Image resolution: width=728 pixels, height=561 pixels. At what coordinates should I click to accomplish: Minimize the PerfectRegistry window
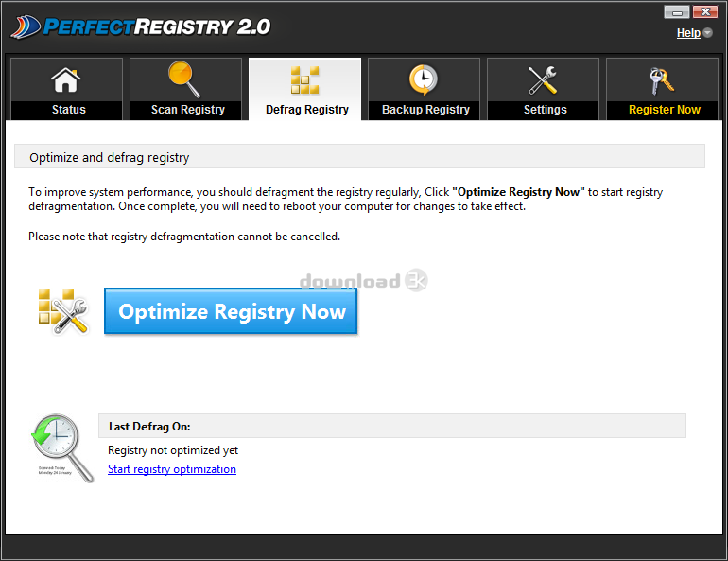point(676,11)
